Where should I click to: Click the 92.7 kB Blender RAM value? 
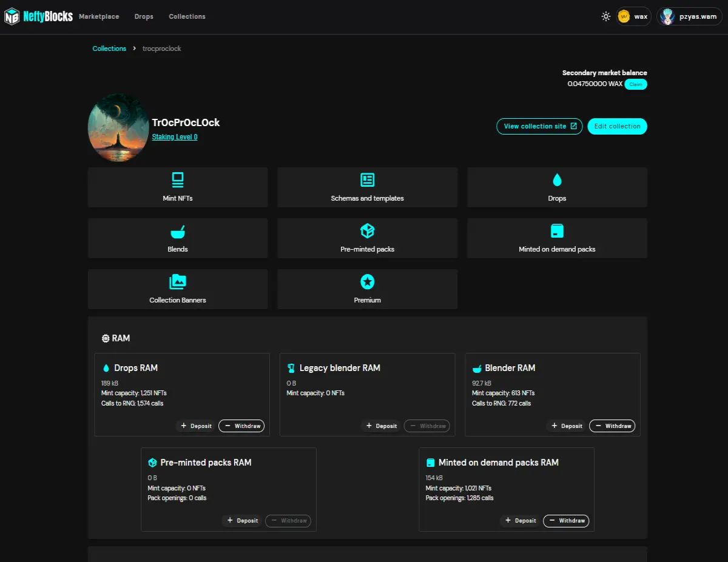click(x=482, y=383)
